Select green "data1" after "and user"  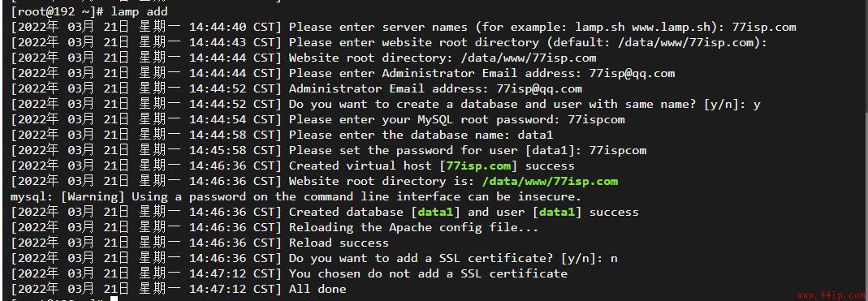click(x=557, y=212)
